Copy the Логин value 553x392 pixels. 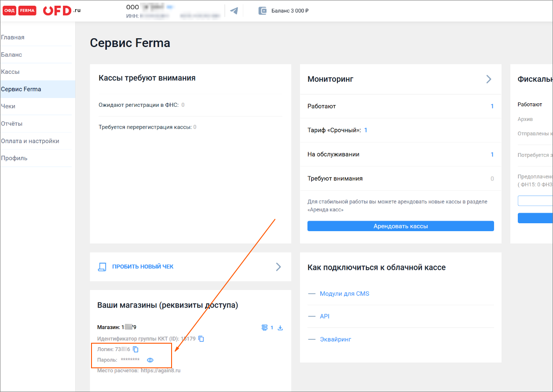click(x=136, y=349)
